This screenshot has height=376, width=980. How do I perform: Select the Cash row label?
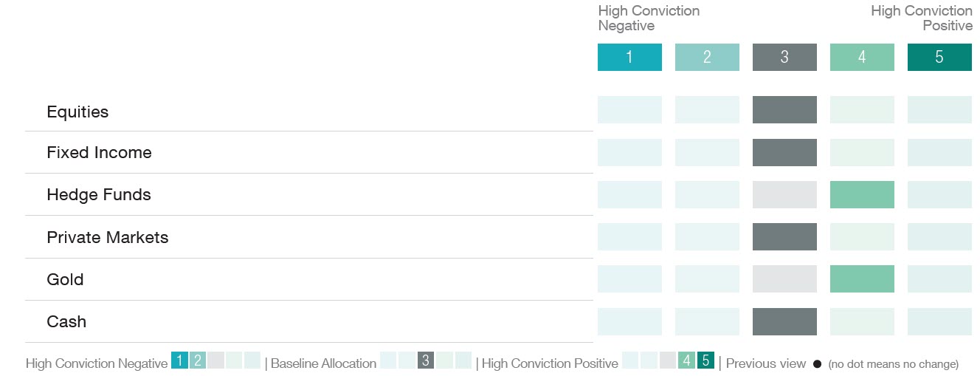(x=66, y=322)
